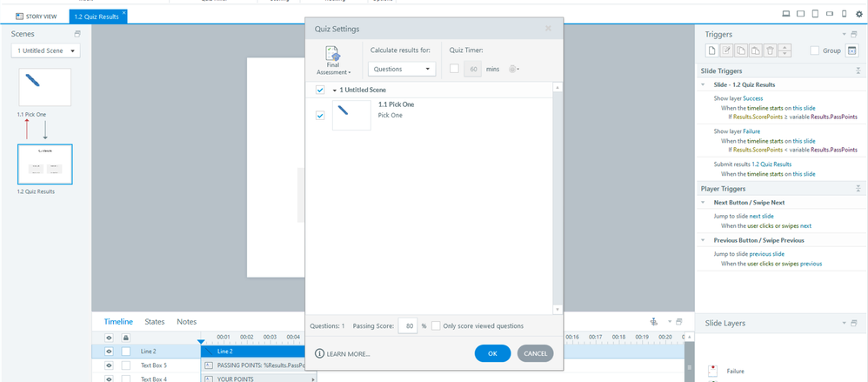Select tablet portrait view icon
This screenshot has height=382, width=868.
[815, 15]
